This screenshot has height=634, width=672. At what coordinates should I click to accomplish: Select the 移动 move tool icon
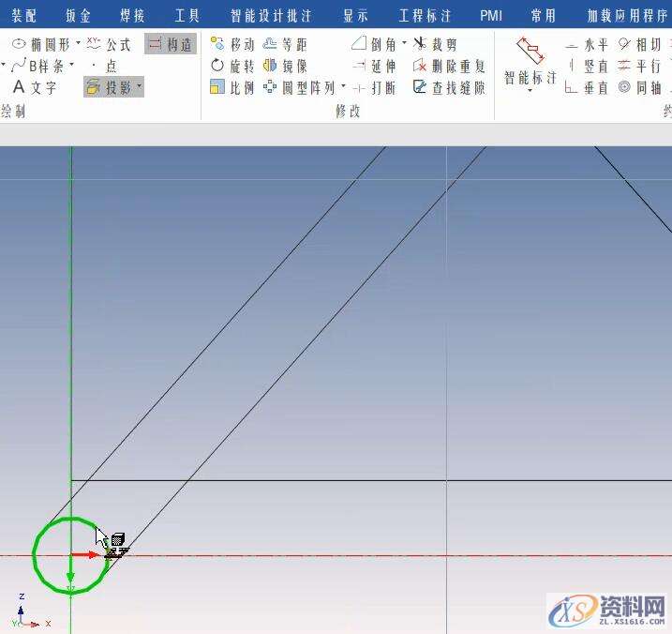(217, 44)
